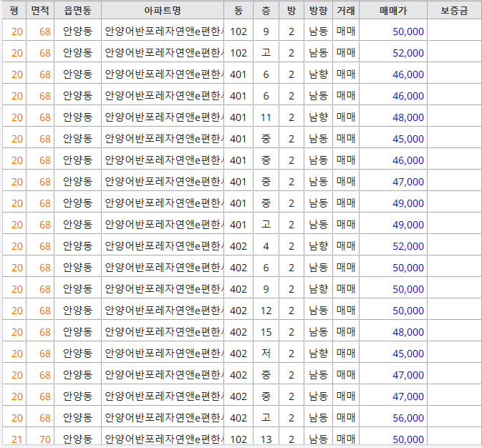
Task: Click the 읍면동 column header
Action: click(78, 11)
